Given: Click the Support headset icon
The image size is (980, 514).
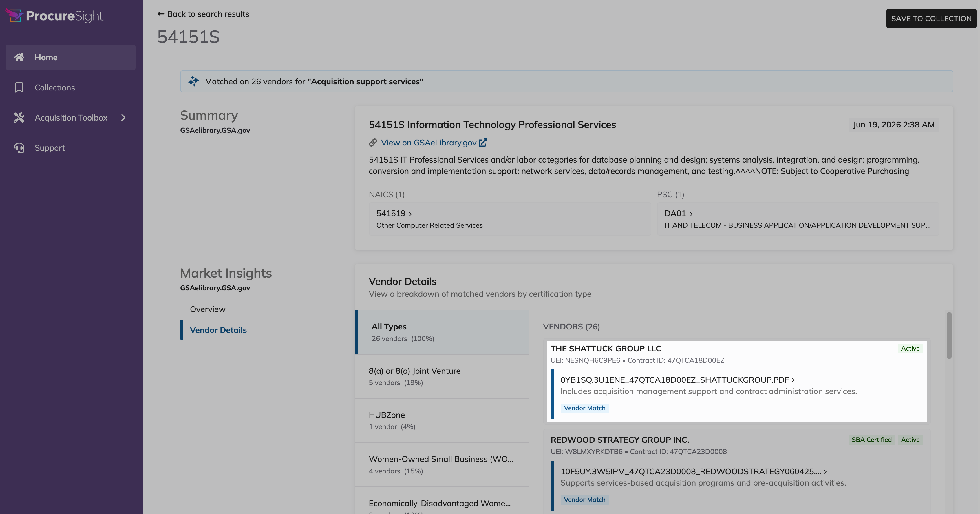Looking at the screenshot, I should pyautogui.click(x=19, y=148).
